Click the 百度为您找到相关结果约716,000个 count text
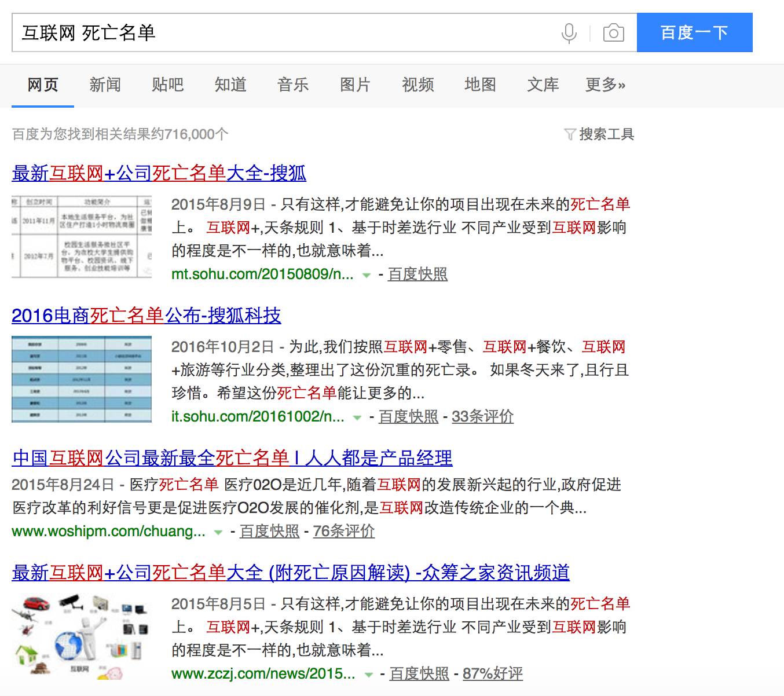Image resolution: width=784 pixels, height=696 pixels. pyautogui.click(x=120, y=134)
